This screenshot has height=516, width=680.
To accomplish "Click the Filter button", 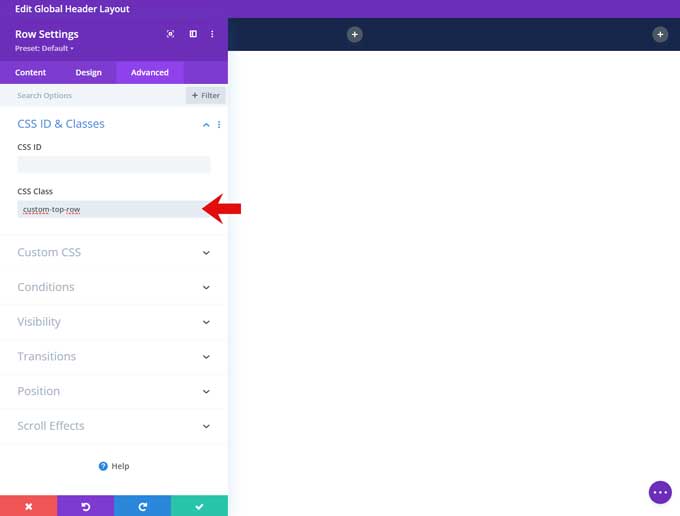I will point(205,96).
